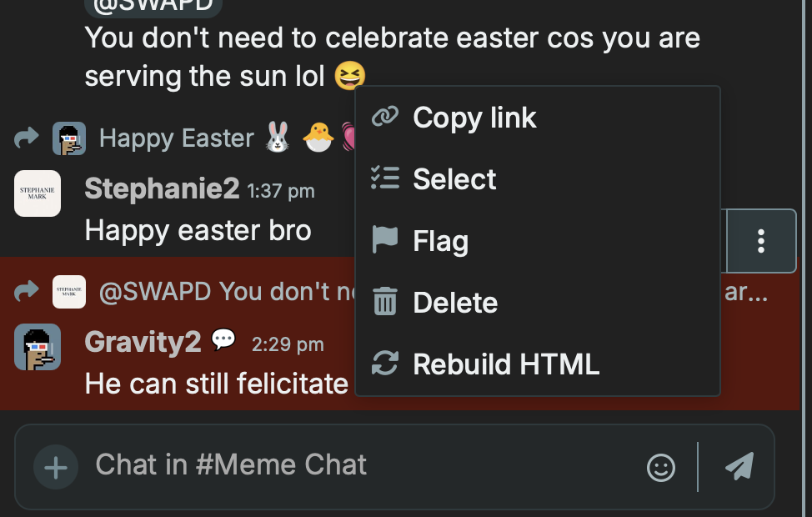Choose Rebuild HTML from context menu
This screenshot has height=517, width=812.
[506, 364]
